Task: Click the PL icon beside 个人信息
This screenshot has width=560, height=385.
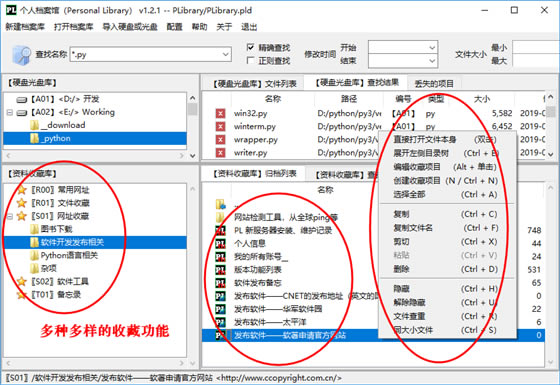Action: (x=220, y=244)
